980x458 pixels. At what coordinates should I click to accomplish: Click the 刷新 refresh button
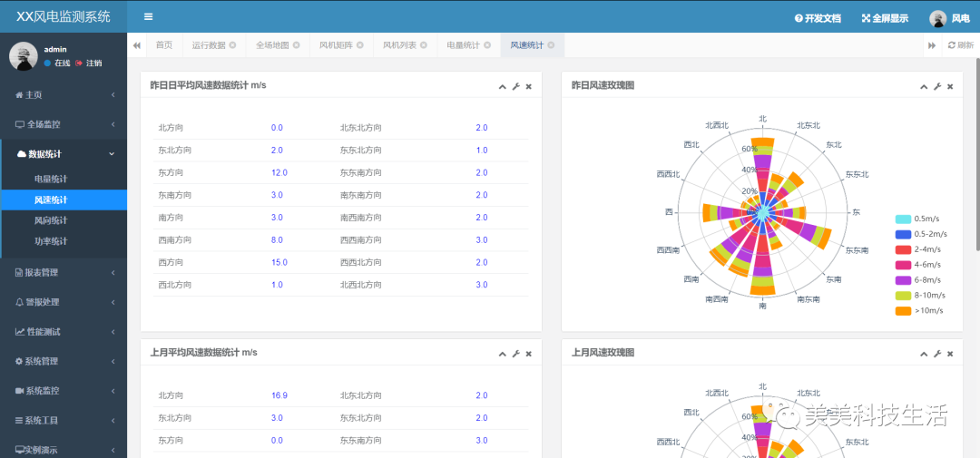pyautogui.click(x=961, y=45)
